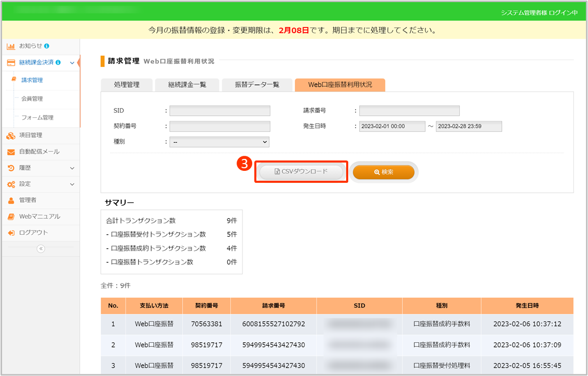Switch to the 振替データ一覧 tab
Screen dimensions: 588x376
[257, 85]
